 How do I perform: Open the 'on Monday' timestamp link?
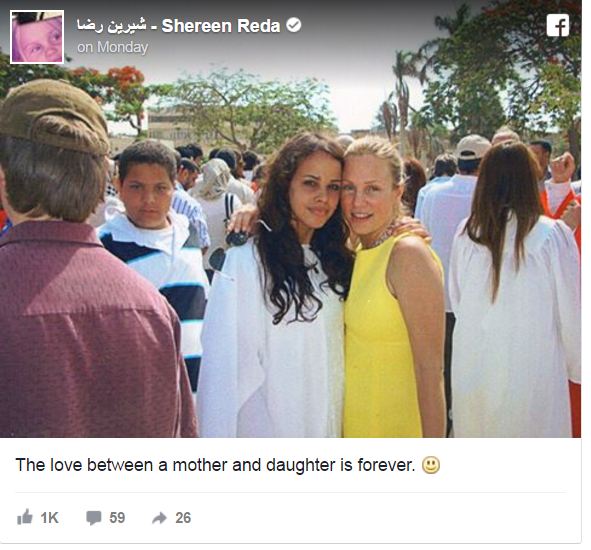112,47
